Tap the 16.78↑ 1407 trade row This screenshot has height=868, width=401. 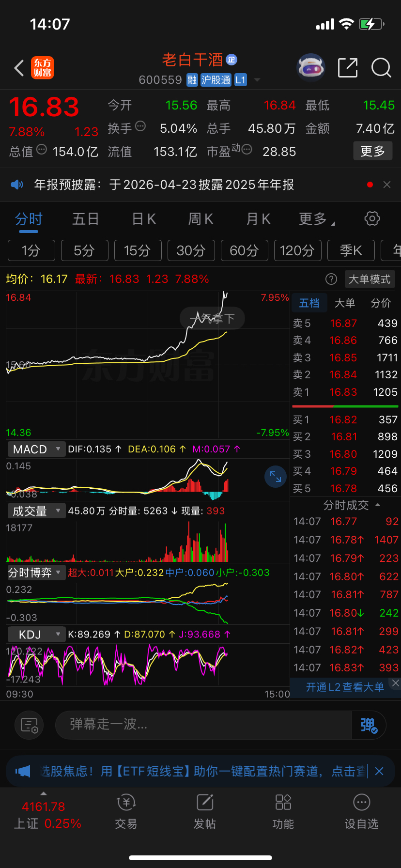click(x=346, y=540)
